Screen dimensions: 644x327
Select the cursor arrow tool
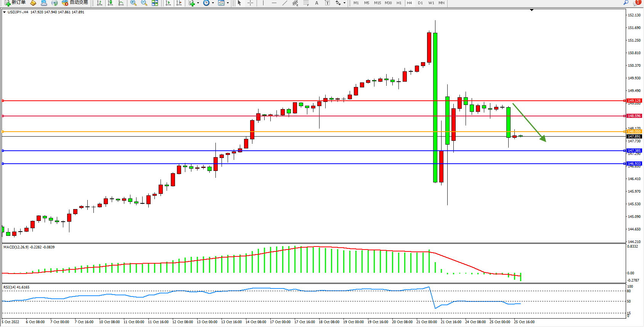pyautogui.click(x=239, y=3)
